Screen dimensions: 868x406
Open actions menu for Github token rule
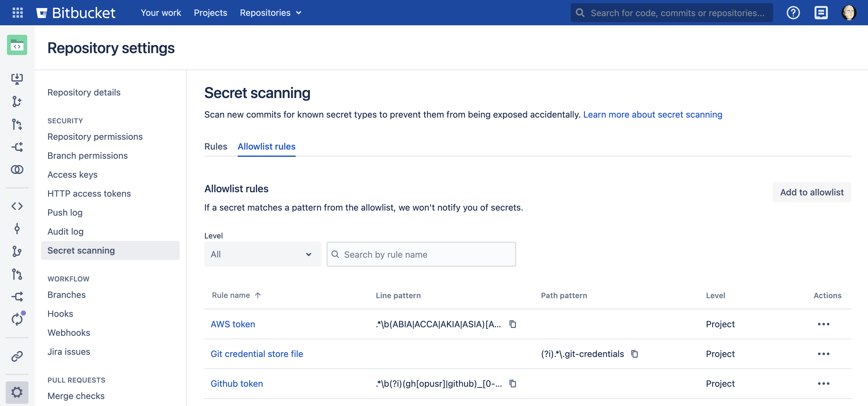coord(823,383)
